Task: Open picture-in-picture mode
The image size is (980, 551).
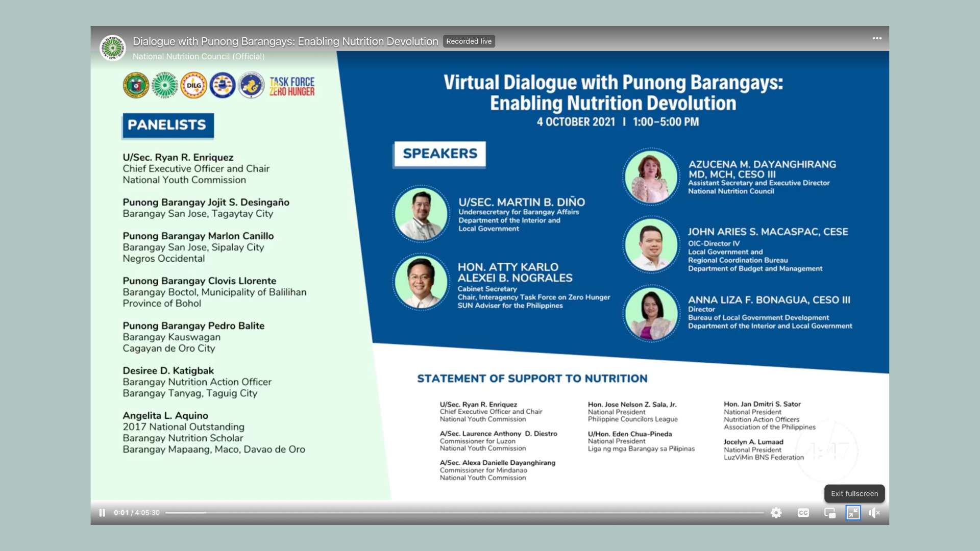Action: [830, 513]
